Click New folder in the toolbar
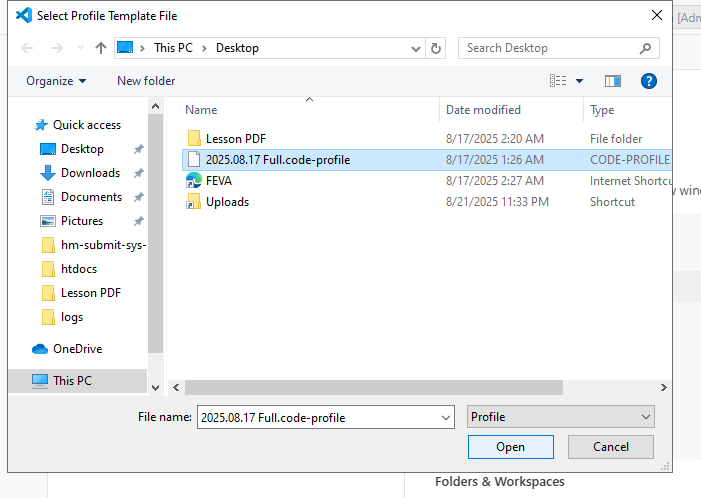The height and width of the screenshot is (498, 701). coord(146,81)
